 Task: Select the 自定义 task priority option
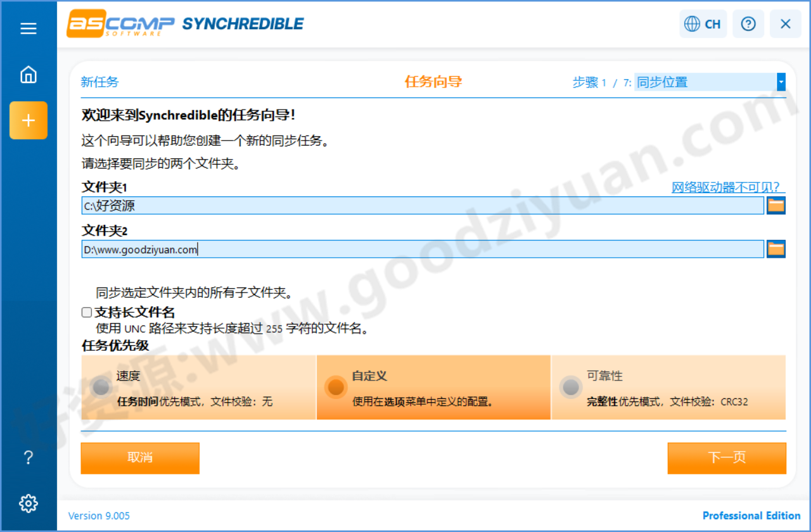(336, 387)
